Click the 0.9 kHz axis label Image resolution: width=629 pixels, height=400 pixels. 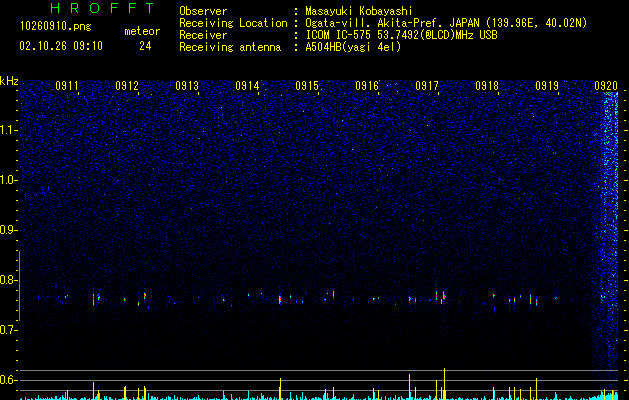[8, 230]
